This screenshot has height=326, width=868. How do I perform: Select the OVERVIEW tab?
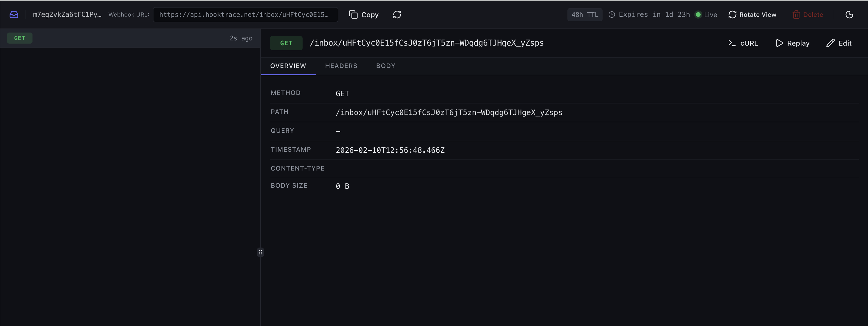[x=288, y=66]
